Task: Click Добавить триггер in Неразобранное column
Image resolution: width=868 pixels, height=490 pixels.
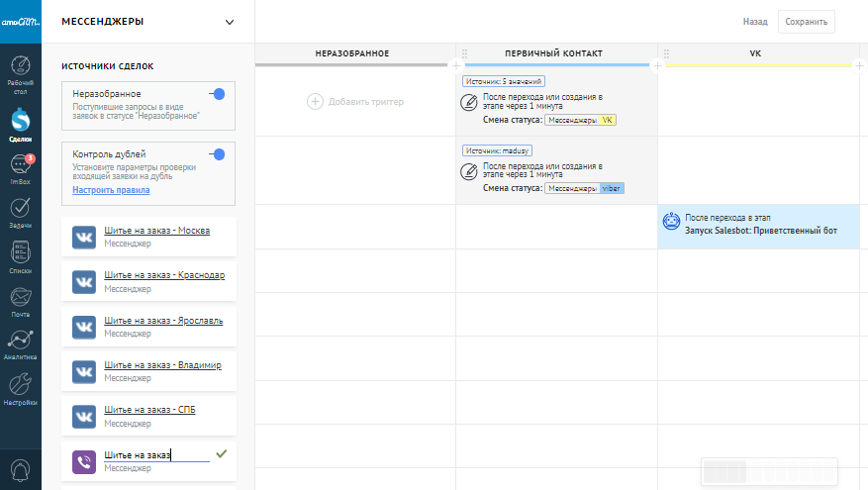Action: [355, 101]
